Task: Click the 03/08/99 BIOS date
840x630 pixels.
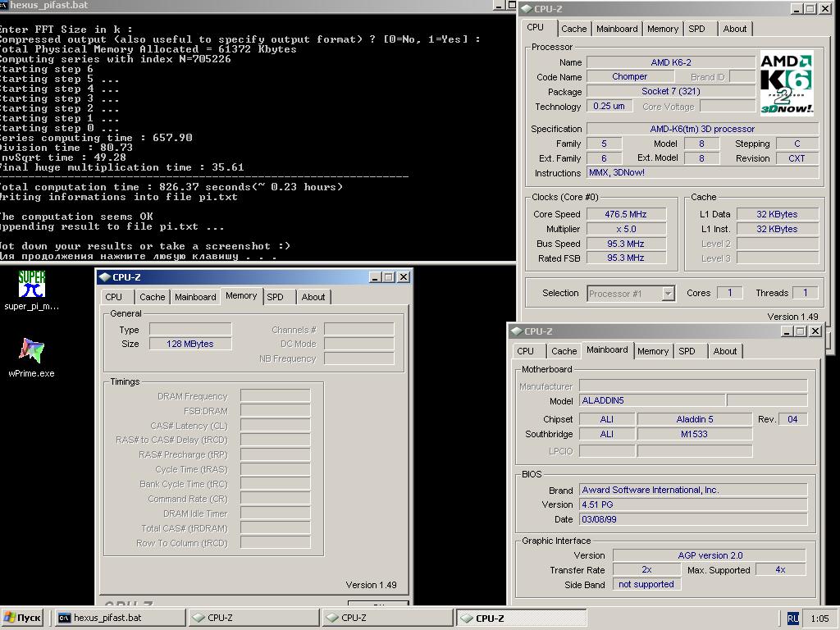Action: pyautogui.click(x=693, y=519)
